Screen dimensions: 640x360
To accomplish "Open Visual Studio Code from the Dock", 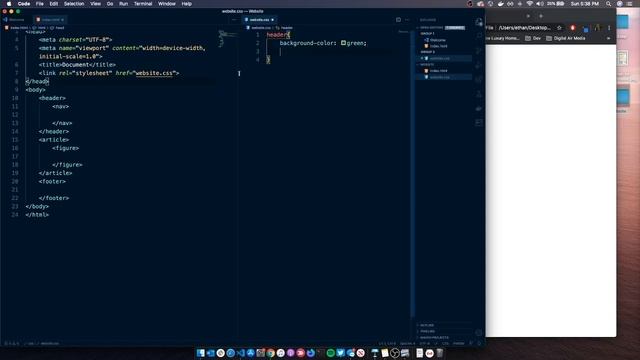I will click(240, 353).
